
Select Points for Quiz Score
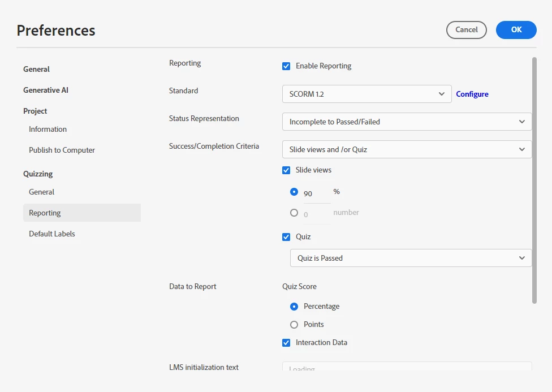[x=294, y=325]
